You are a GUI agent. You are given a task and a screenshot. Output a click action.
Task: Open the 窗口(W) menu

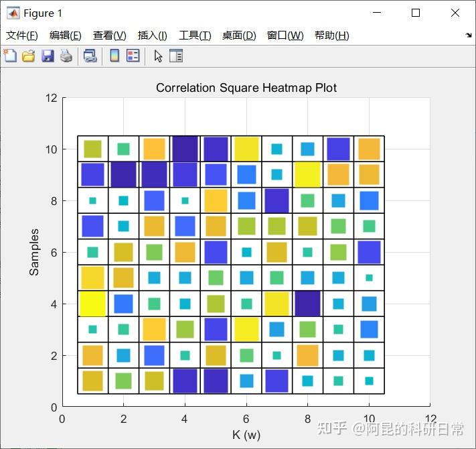(285, 36)
